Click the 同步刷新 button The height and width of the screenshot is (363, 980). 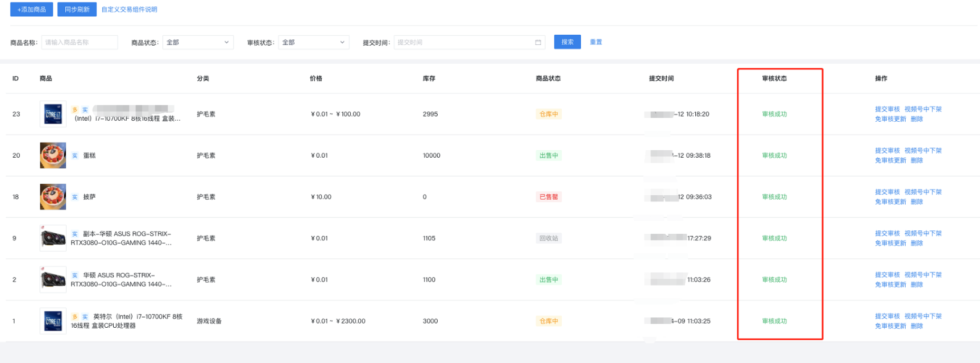(x=77, y=10)
